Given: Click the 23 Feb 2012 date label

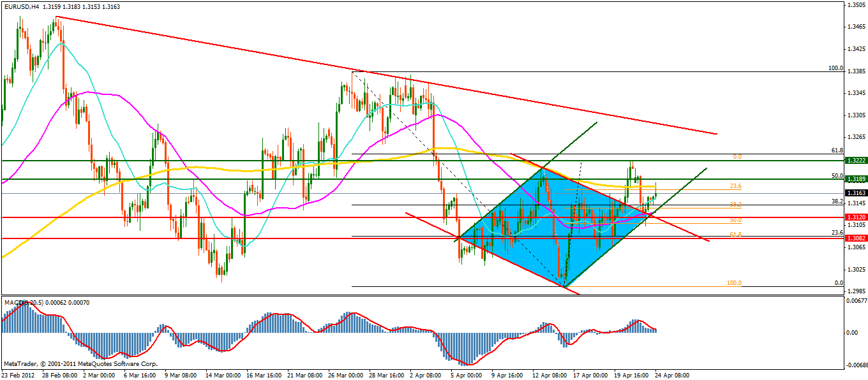Looking at the screenshot, I should click(x=19, y=376).
